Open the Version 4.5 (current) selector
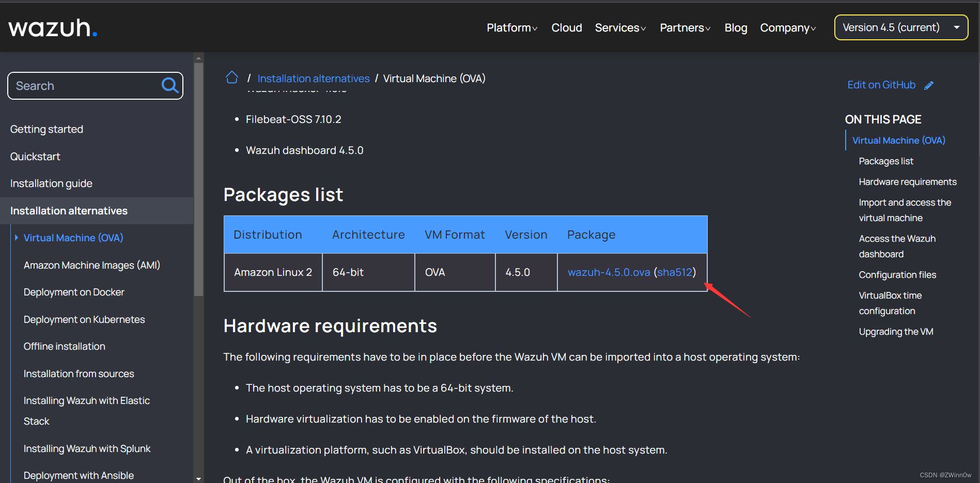This screenshot has width=980, height=483. click(x=901, y=27)
